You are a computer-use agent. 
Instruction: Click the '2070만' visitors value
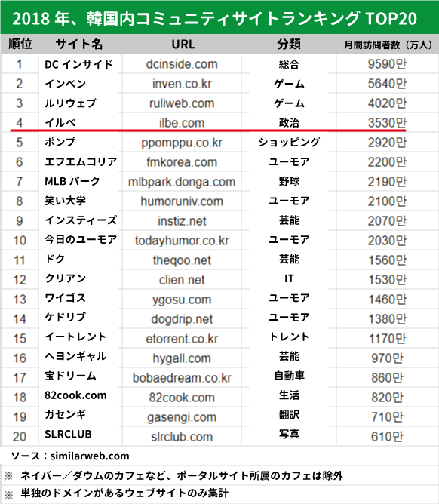pyautogui.click(x=387, y=221)
